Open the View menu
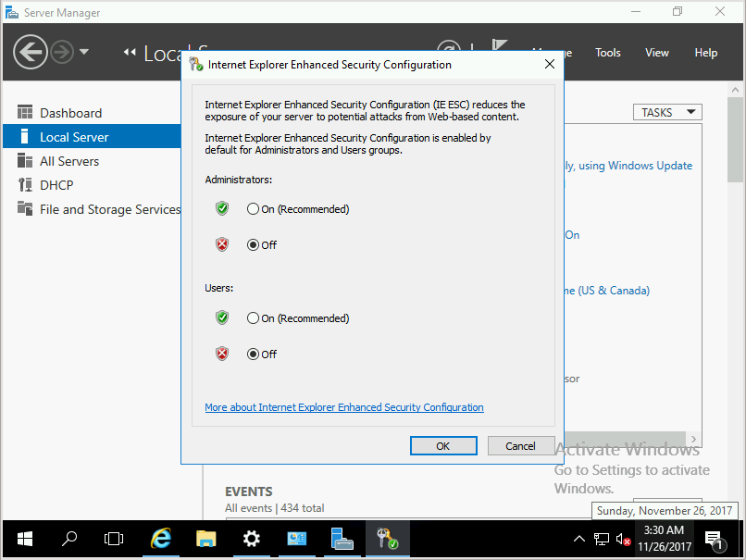746x560 pixels. [656, 53]
